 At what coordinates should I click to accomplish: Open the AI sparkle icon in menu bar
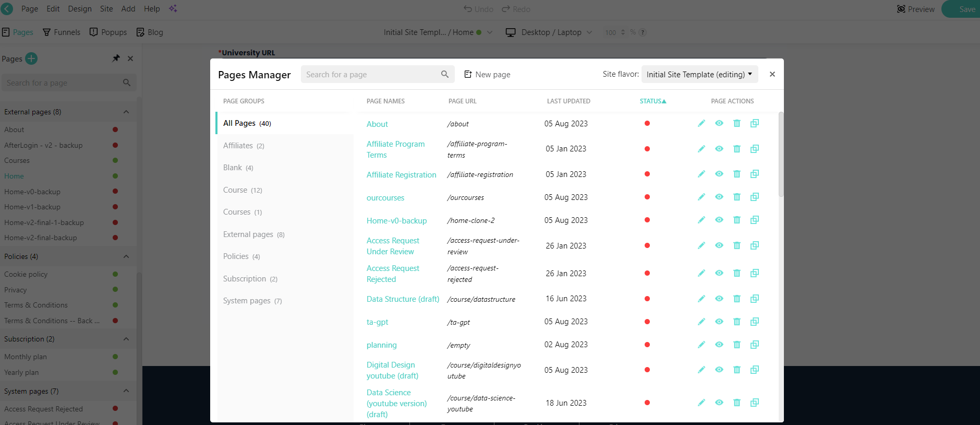(x=173, y=9)
